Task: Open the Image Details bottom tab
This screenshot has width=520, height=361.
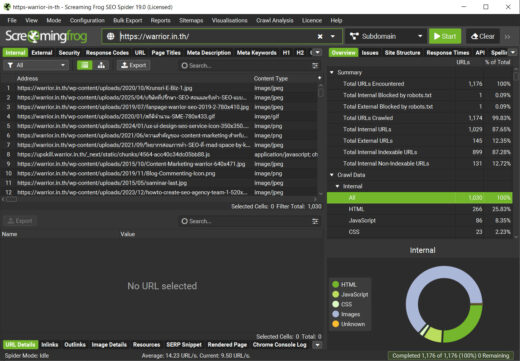Action: tap(109, 345)
